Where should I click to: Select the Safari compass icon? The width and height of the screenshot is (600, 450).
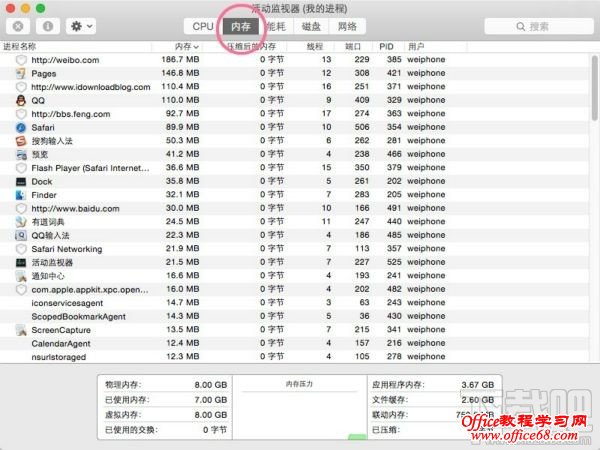[x=21, y=127]
